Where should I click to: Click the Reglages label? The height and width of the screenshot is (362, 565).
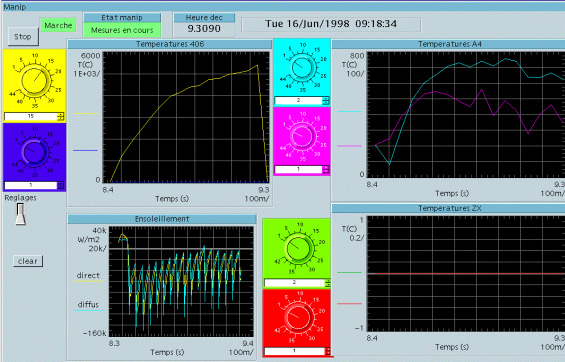21,198
